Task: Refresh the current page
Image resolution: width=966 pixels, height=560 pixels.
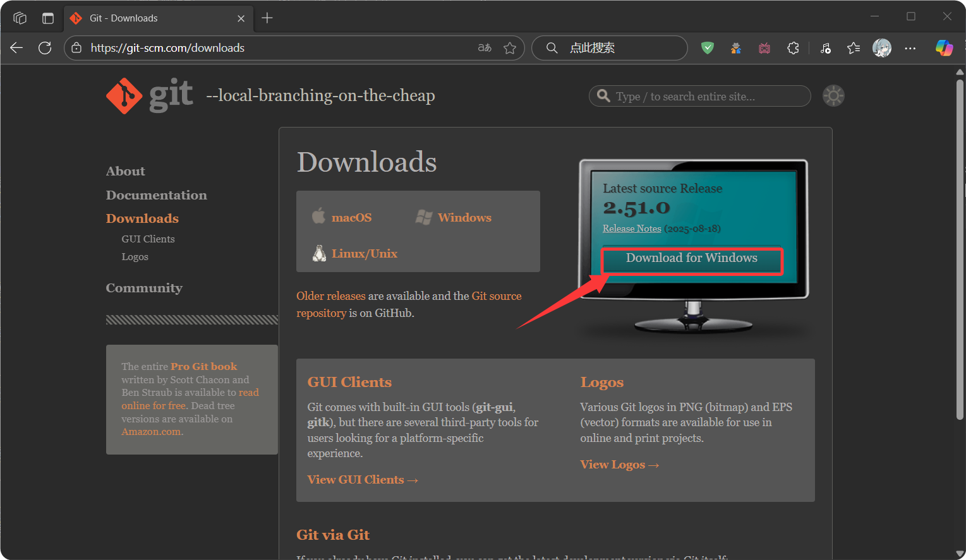Action: pos(45,48)
